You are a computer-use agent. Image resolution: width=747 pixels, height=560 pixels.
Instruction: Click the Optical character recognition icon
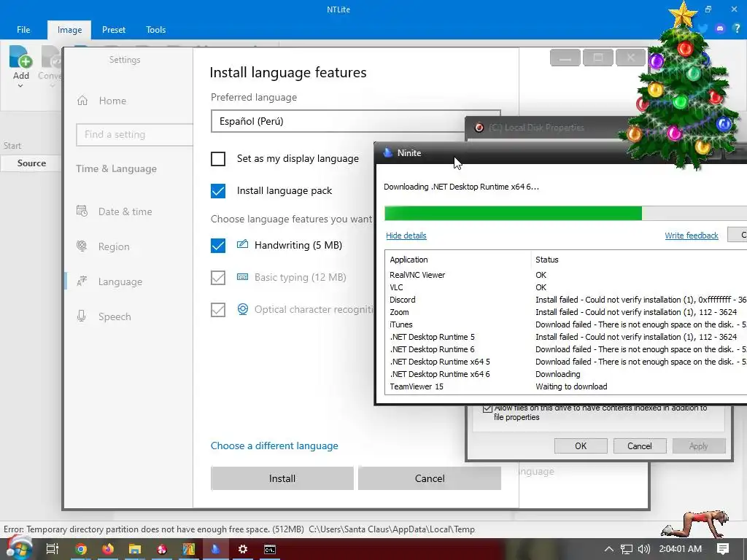pos(242,309)
